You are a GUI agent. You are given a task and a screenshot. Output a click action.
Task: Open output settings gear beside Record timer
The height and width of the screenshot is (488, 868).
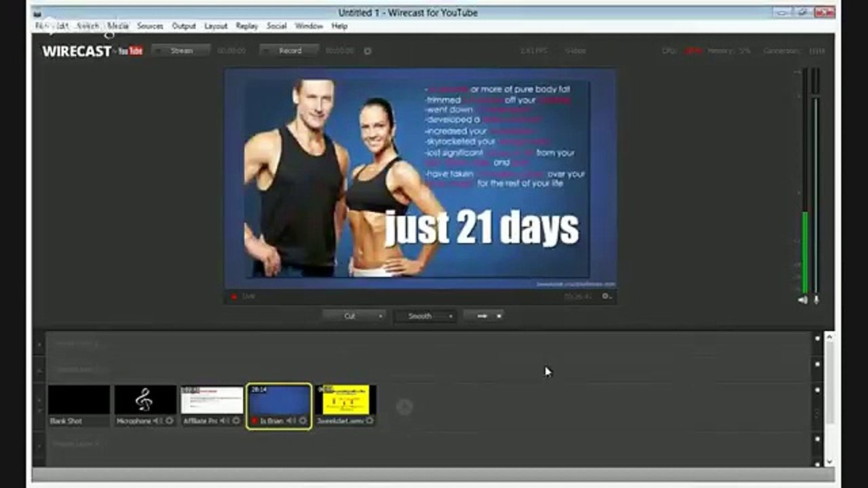click(368, 51)
